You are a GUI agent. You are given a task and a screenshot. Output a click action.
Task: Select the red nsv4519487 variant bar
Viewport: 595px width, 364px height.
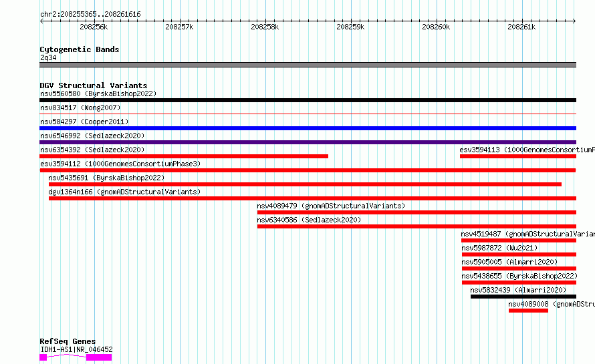519,240
